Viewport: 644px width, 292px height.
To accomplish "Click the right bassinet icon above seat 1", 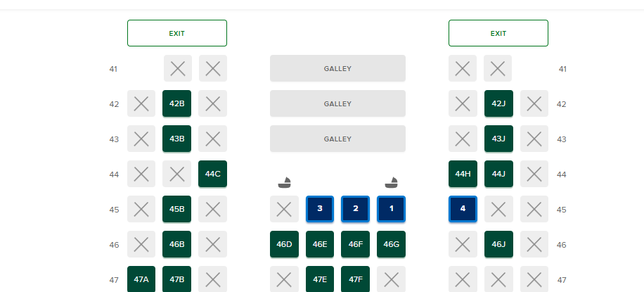I will (391, 182).
